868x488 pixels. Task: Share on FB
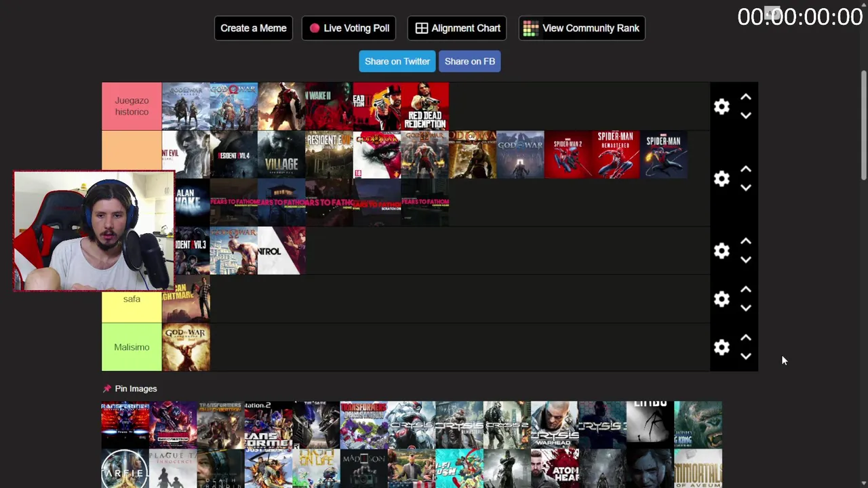coord(470,61)
